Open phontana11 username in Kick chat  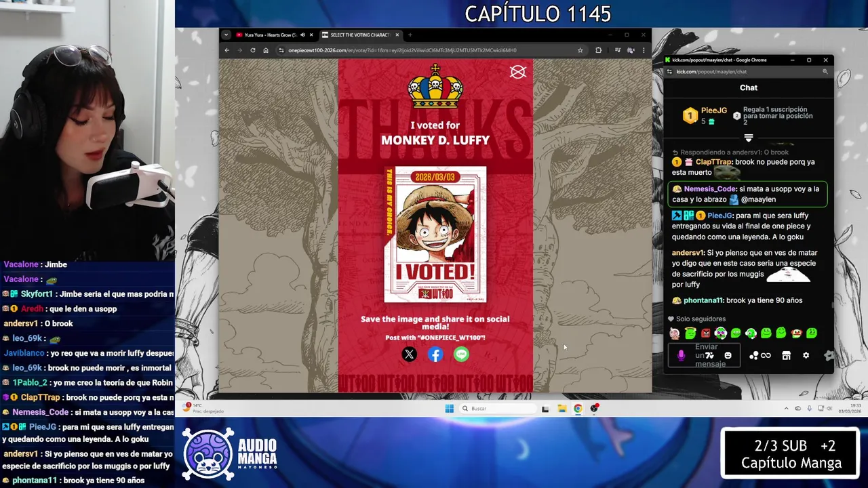[704, 300]
